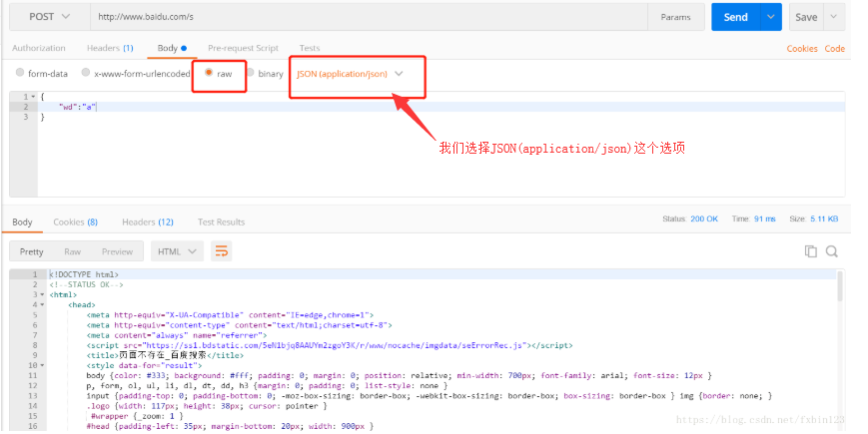Open the Tests tab

(x=310, y=48)
